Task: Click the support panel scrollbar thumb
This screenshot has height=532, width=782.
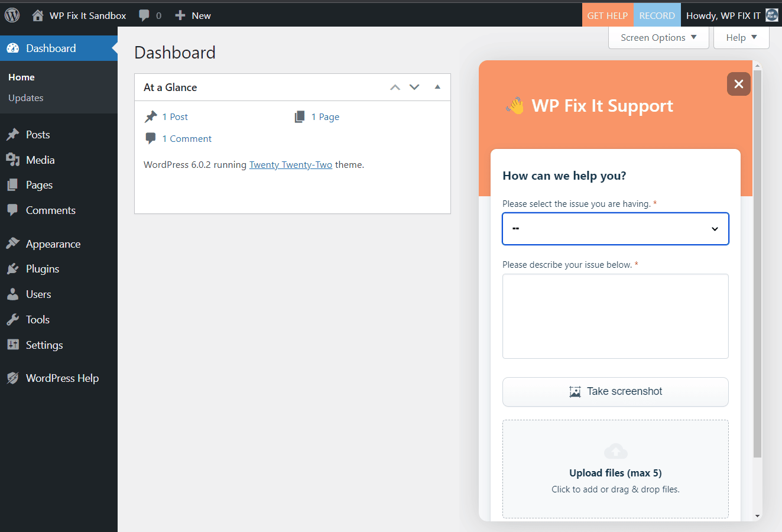Action: point(758,264)
